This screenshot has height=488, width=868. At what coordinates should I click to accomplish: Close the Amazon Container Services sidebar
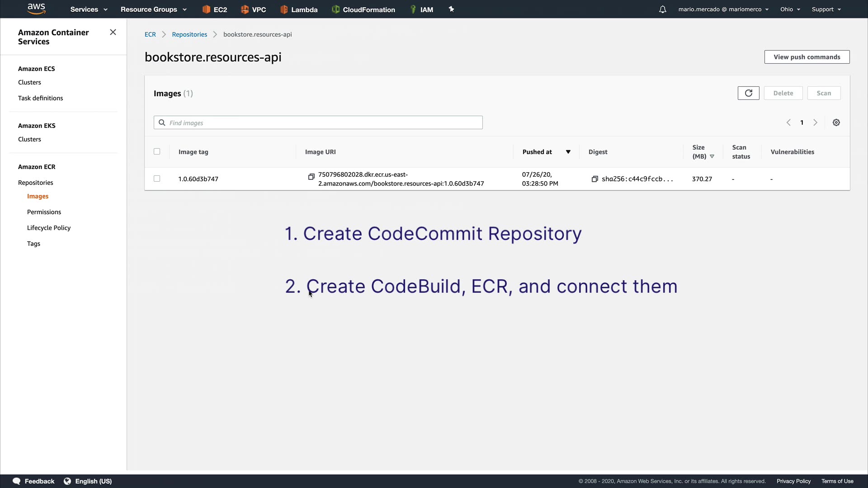point(113,32)
